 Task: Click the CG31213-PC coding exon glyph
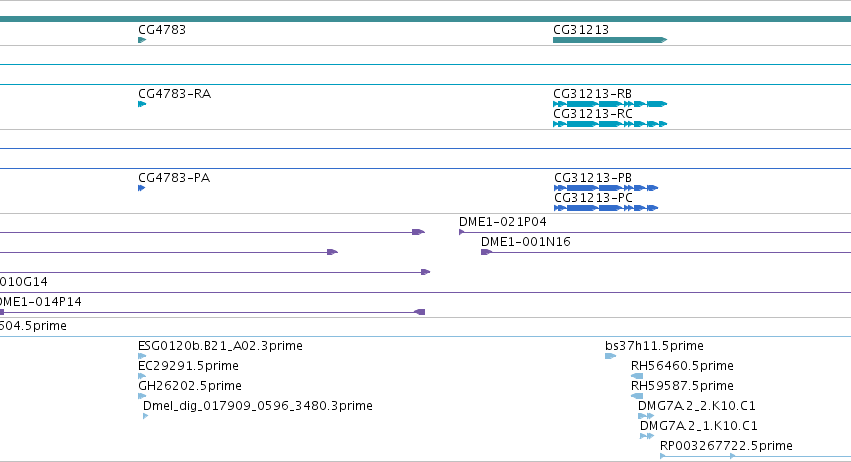(606, 208)
